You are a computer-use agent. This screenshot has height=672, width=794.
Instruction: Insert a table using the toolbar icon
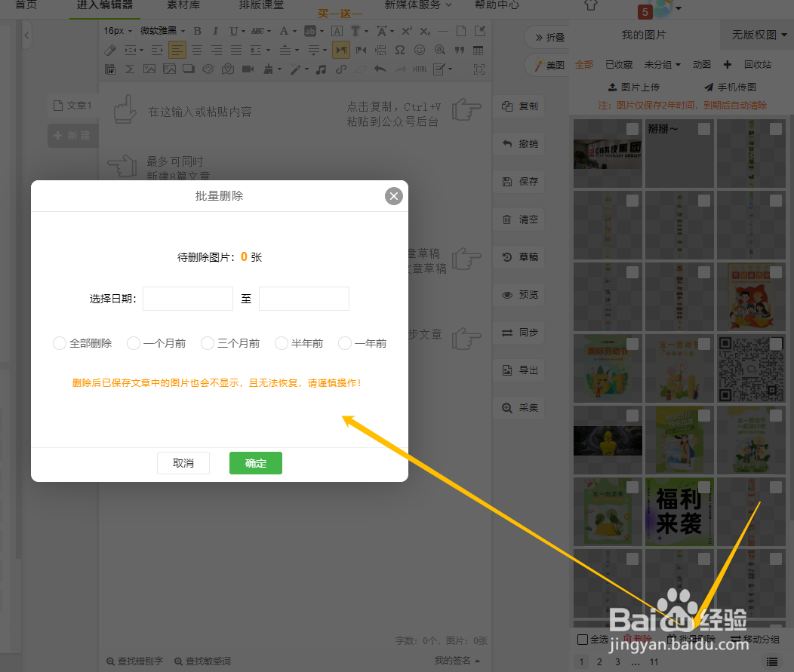[478, 51]
